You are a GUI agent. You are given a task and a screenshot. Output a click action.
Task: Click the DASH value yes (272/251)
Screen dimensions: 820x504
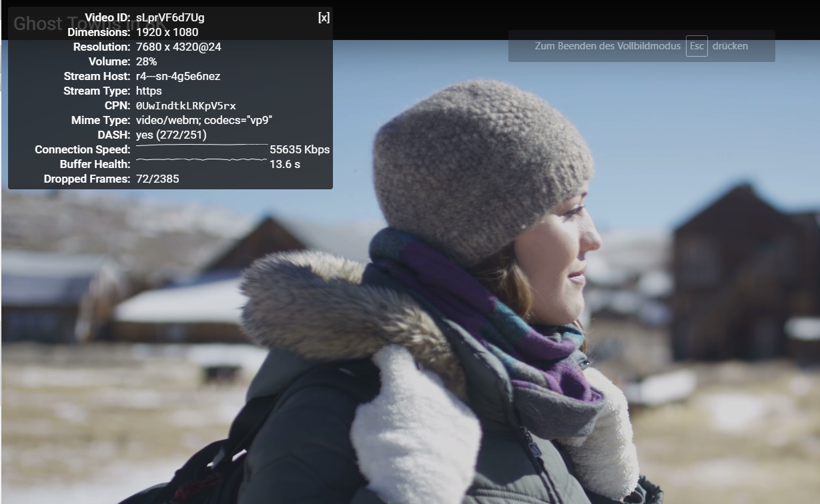click(171, 135)
